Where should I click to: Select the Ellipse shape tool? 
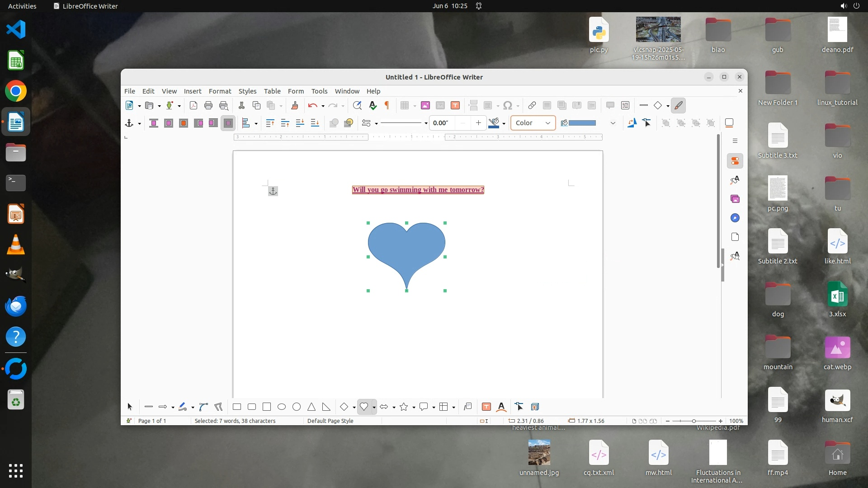(282, 407)
